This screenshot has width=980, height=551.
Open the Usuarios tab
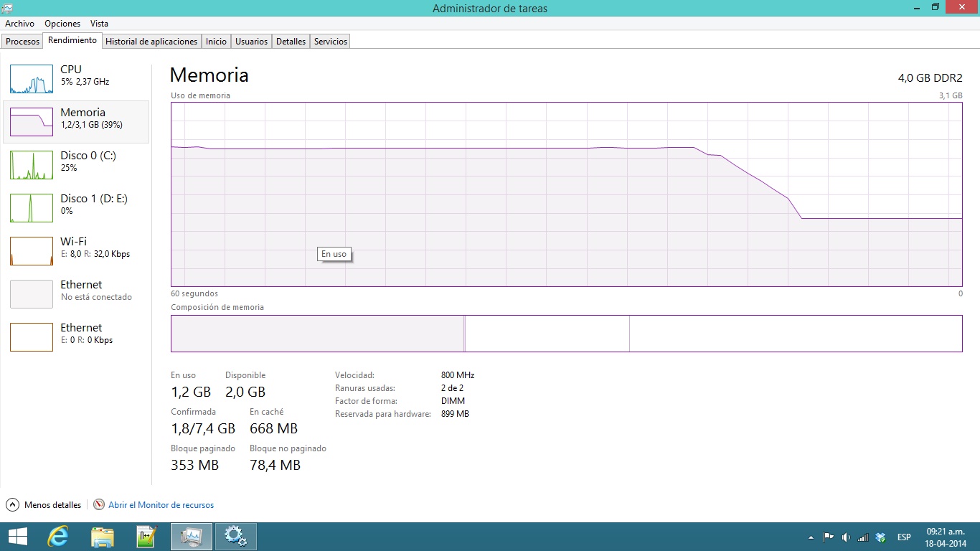(x=252, y=42)
